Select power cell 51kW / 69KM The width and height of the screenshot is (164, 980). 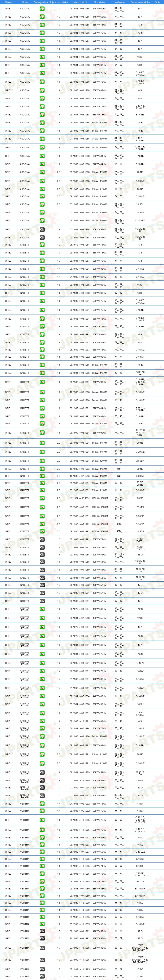100,852
